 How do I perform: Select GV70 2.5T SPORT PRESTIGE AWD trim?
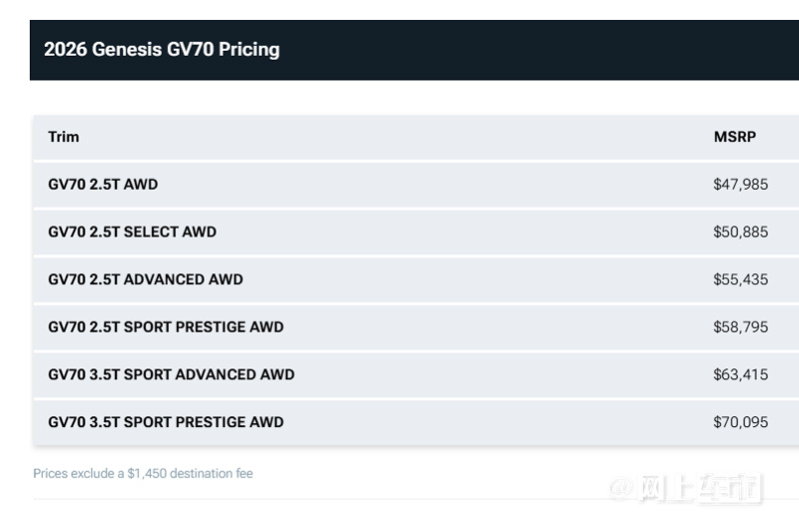pyautogui.click(x=166, y=326)
